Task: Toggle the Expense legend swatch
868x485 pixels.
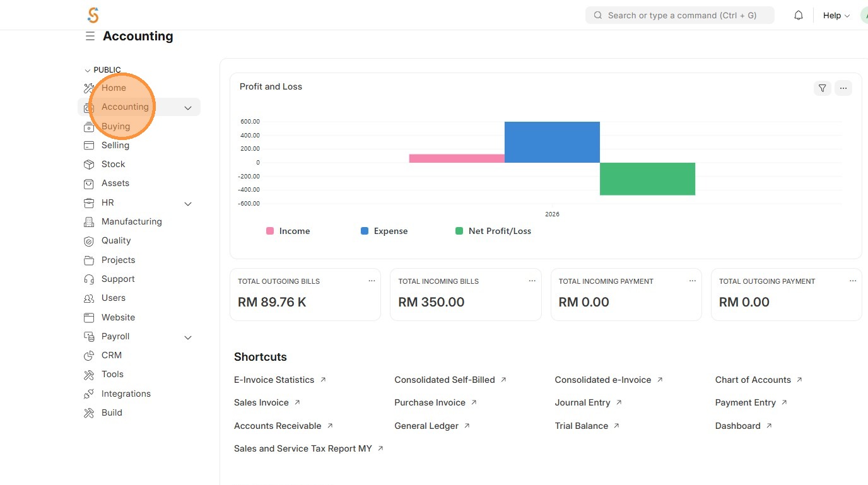Action: pyautogui.click(x=365, y=231)
